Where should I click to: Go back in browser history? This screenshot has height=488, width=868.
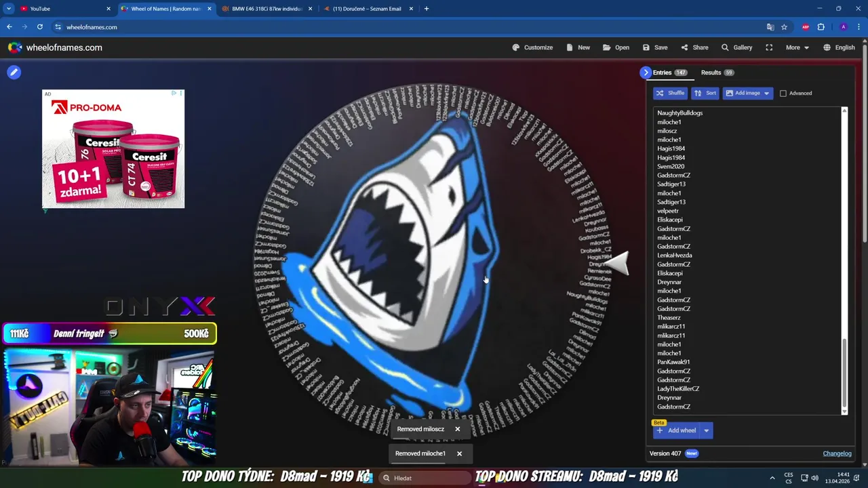[9, 27]
